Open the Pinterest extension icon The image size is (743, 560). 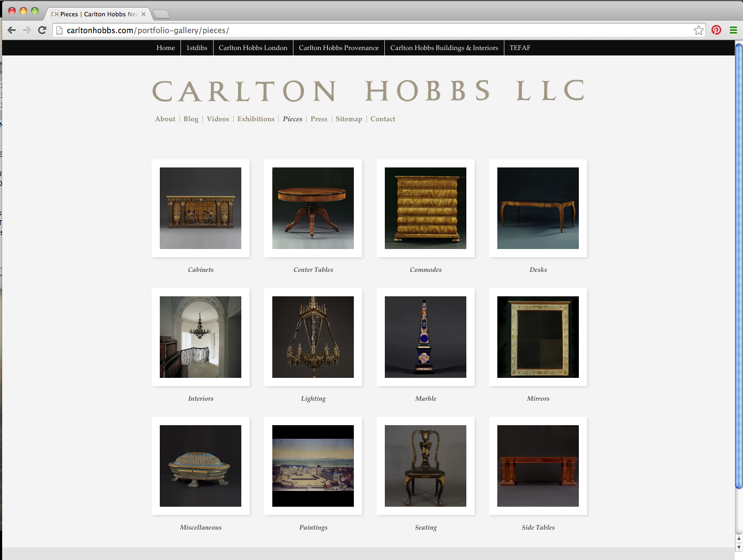tap(716, 30)
